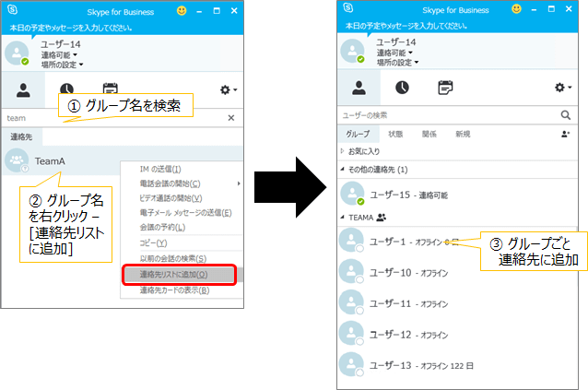Open Meetings calendar icon in left window

click(111, 89)
